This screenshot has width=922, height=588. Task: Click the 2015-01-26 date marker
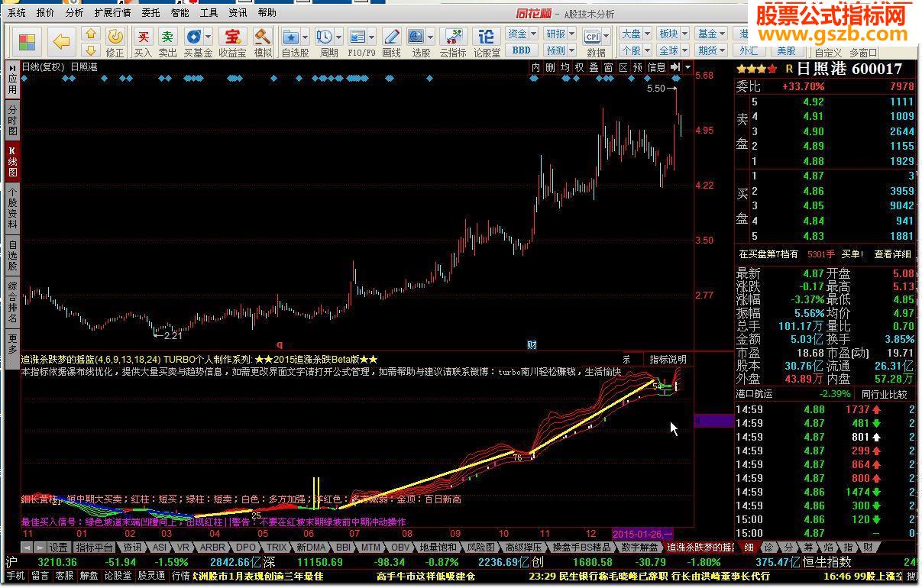pyautogui.click(x=643, y=533)
